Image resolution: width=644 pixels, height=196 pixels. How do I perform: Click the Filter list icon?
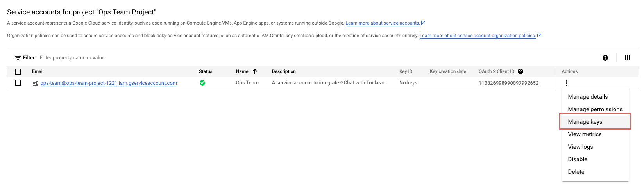(x=18, y=58)
